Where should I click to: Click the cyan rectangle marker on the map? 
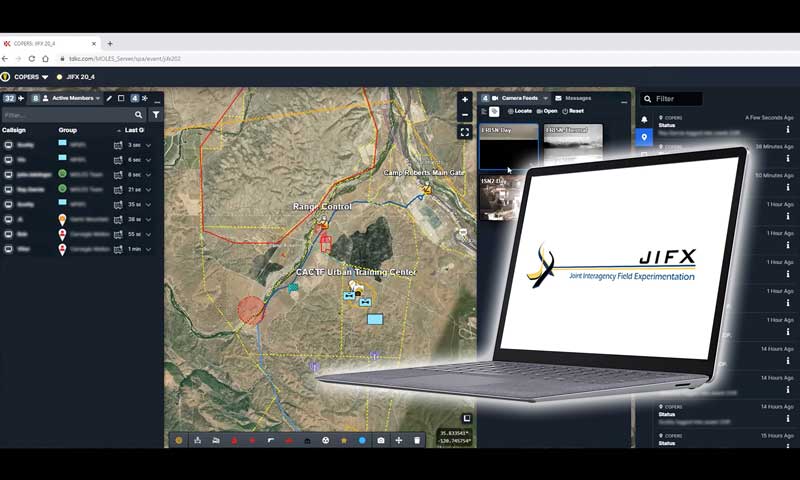point(375,319)
